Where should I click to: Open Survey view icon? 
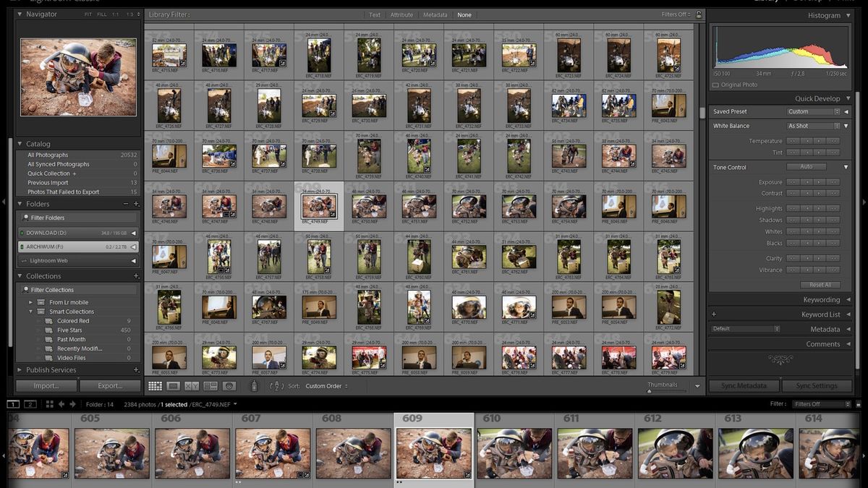pyautogui.click(x=210, y=386)
